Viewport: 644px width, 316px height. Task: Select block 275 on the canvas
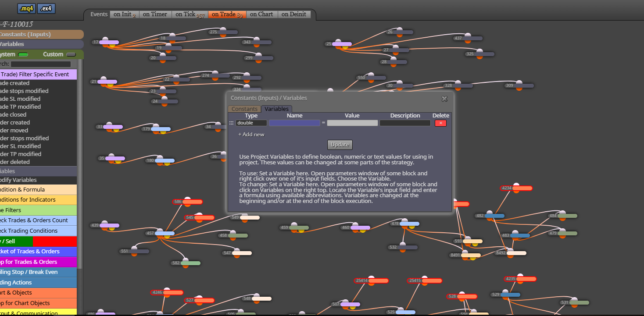coord(223,32)
